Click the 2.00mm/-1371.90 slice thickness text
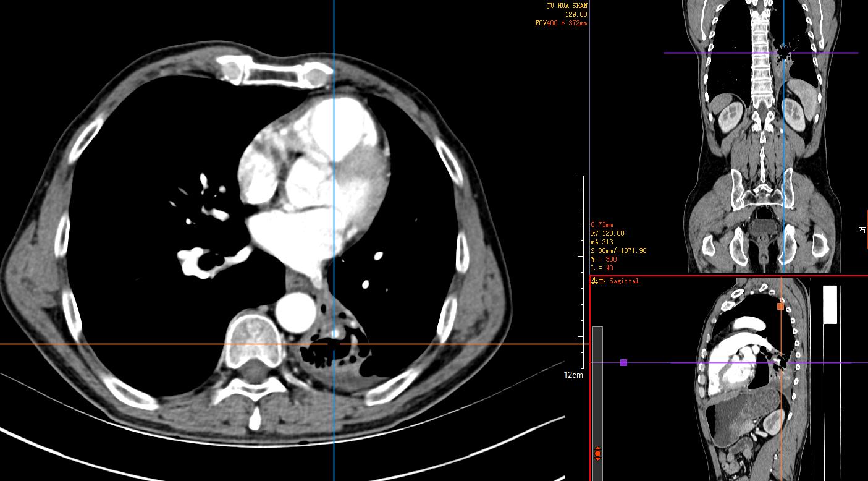The width and height of the screenshot is (868, 481). 618,250
